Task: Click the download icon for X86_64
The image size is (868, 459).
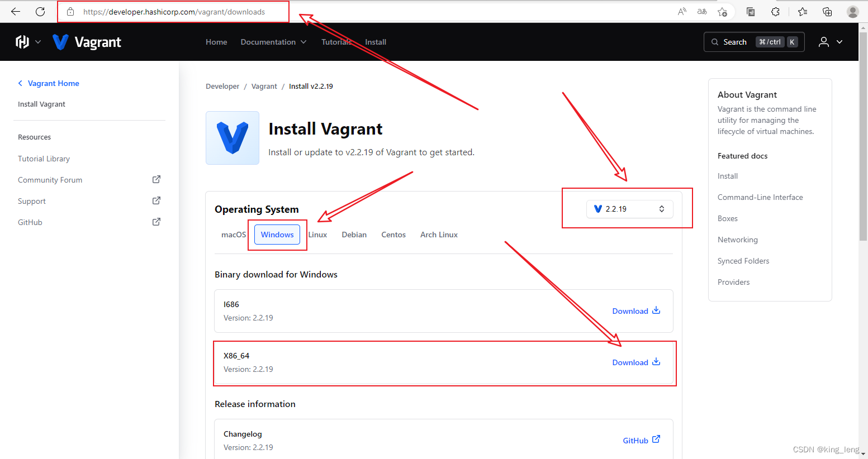Action: pyautogui.click(x=656, y=362)
